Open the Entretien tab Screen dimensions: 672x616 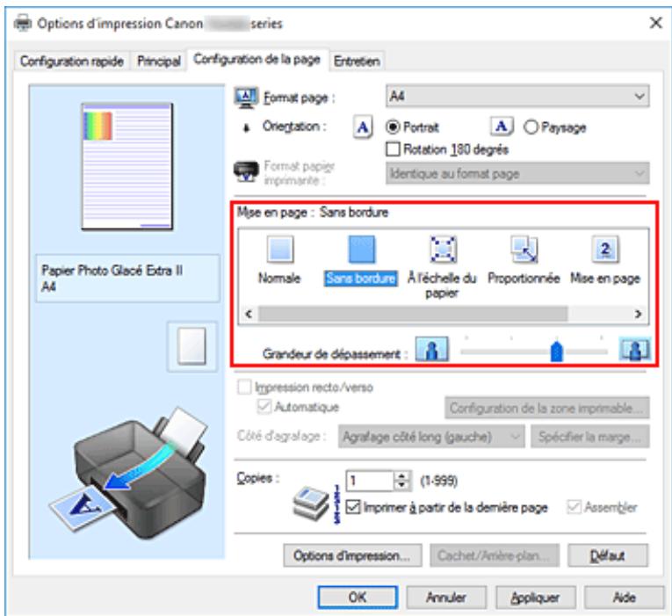[357, 62]
